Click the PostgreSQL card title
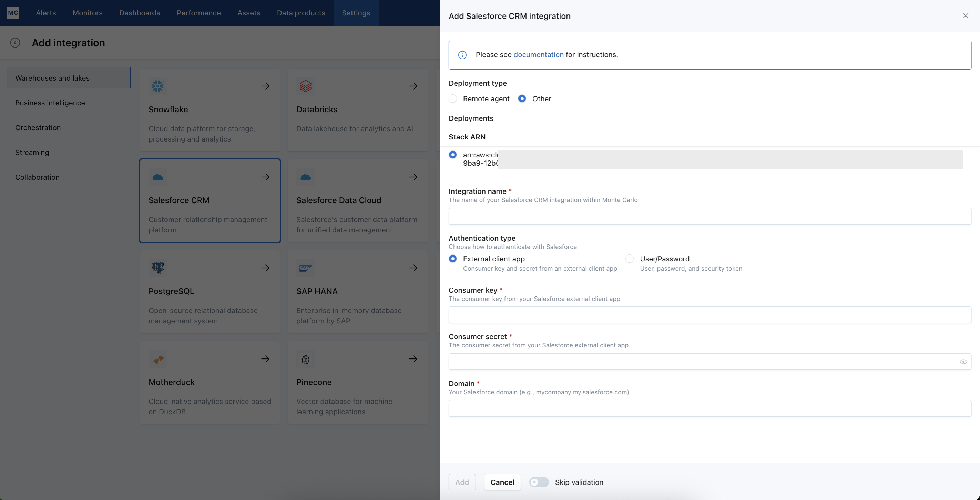 click(x=171, y=291)
